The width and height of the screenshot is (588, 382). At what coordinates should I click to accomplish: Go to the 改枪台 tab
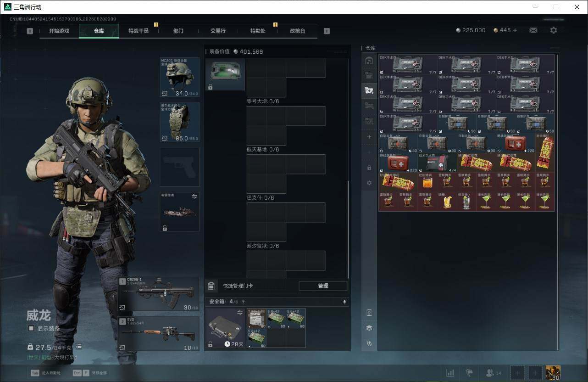[297, 31]
